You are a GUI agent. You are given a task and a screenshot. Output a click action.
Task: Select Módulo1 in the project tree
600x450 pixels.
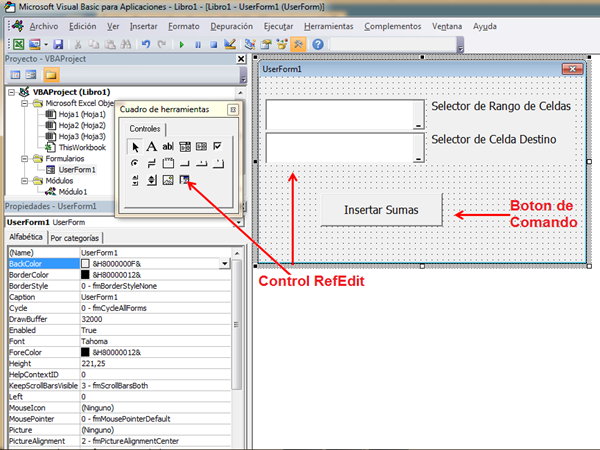72,191
